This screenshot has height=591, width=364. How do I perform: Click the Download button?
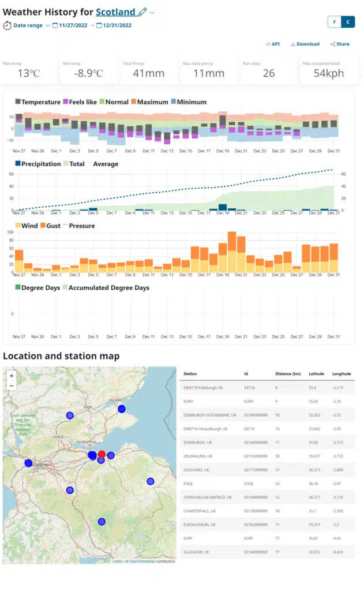(x=305, y=44)
